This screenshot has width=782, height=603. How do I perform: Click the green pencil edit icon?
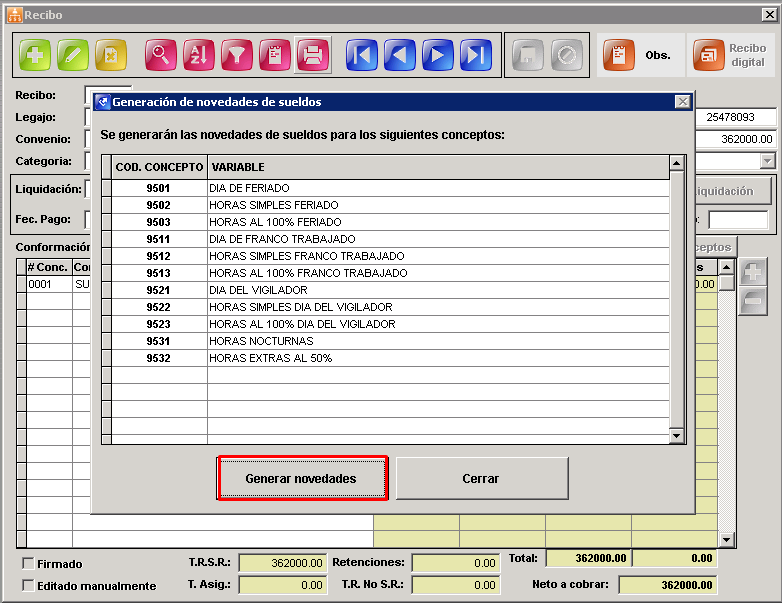[x=73, y=55]
